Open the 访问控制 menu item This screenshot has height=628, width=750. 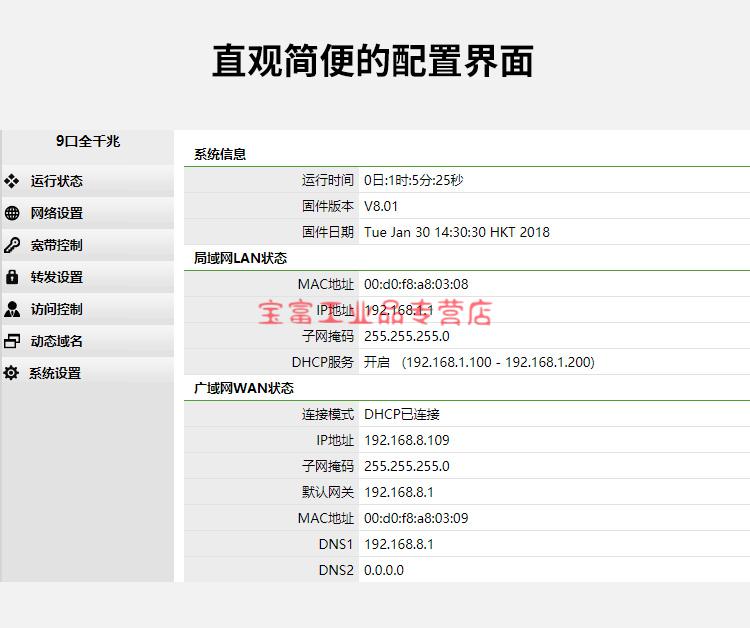pyautogui.click(x=87, y=309)
